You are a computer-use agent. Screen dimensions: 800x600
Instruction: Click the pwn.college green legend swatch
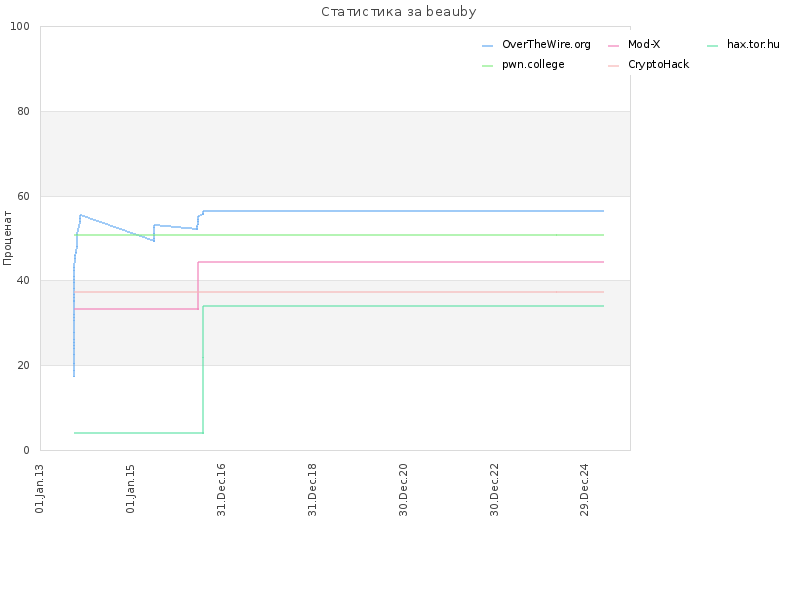pos(487,66)
